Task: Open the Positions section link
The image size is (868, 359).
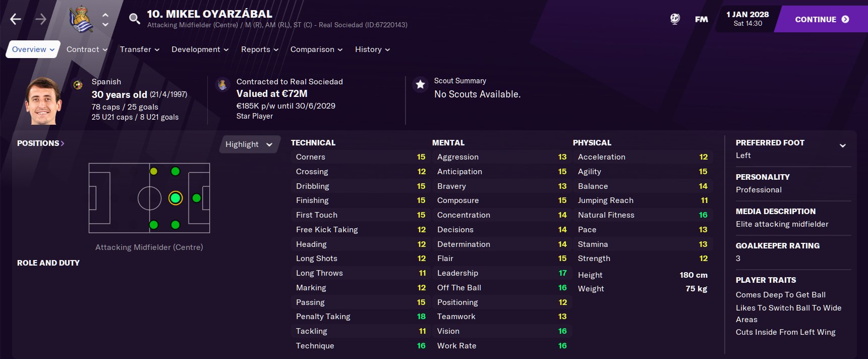Action: [x=41, y=143]
